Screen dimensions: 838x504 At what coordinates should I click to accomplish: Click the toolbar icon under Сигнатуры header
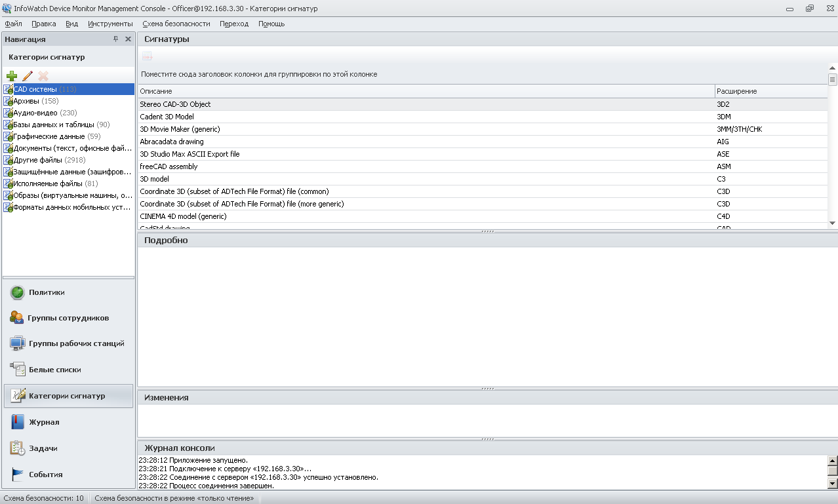click(x=147, y=56)
